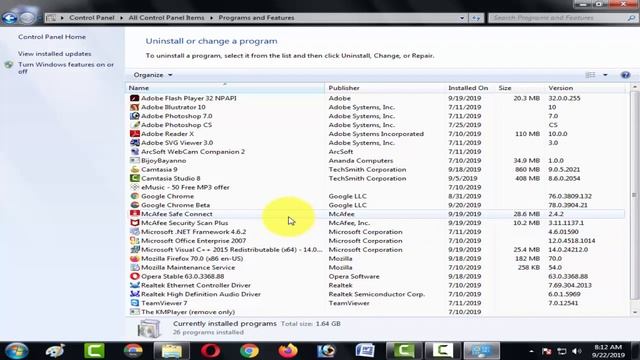Click the scrollbar down arrow
Image resolution: width=640 pixels, height=360 pixels.
634,312
